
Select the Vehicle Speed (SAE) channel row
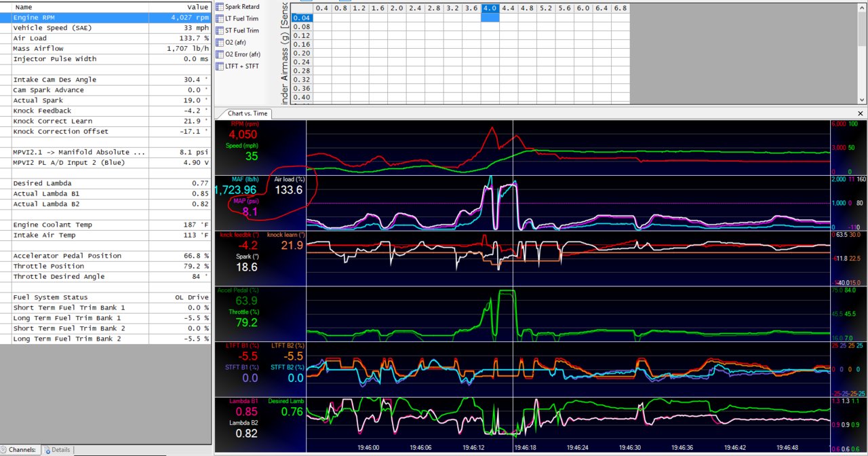[106, 28]
